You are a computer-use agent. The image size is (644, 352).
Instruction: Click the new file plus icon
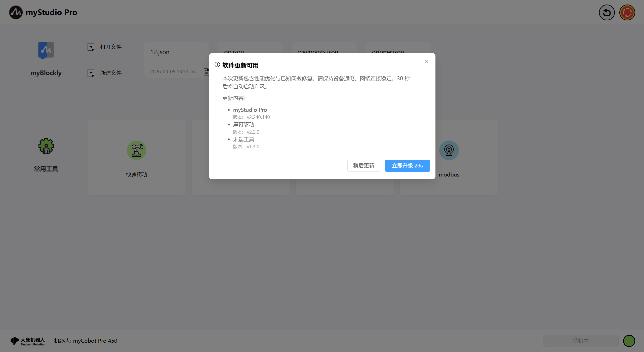pyautogui.click(x=91, y=73)
